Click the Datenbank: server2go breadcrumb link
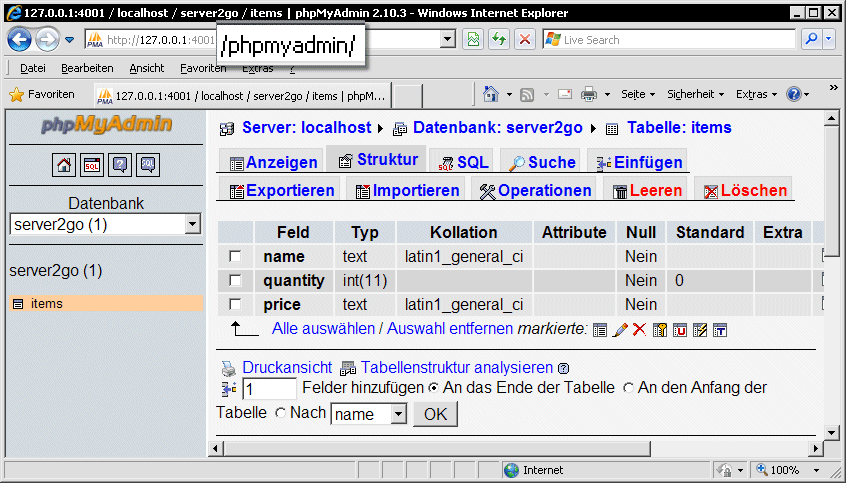Viewport: 846px width, 483px height. pyautogui.click(x=497, y=127)
